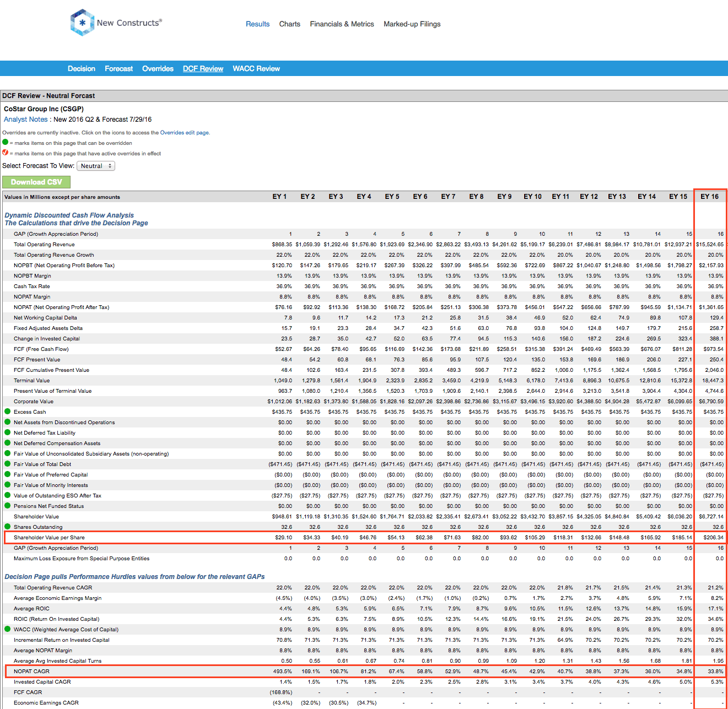The height and width of the screenshot is (709, 728).
Task: Click the $15,524.65 revenue value in EY 16
Action: click(710, 245)
